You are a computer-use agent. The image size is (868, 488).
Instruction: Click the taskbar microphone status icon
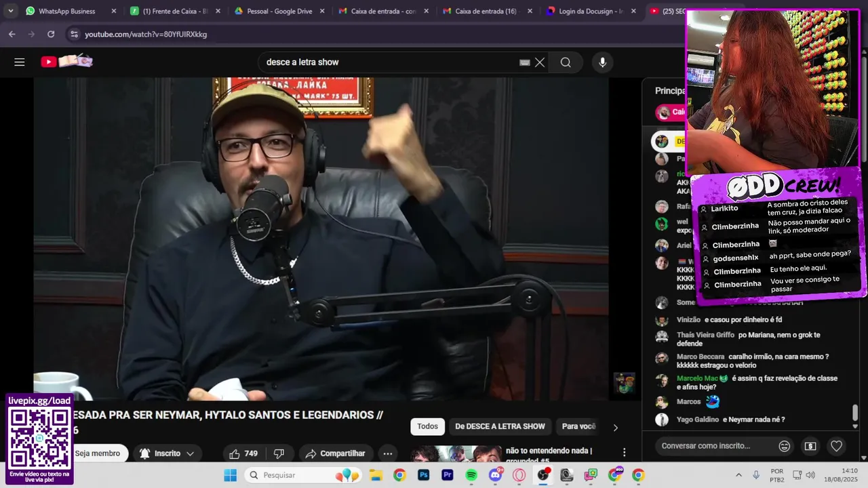(x=756, y=475)
